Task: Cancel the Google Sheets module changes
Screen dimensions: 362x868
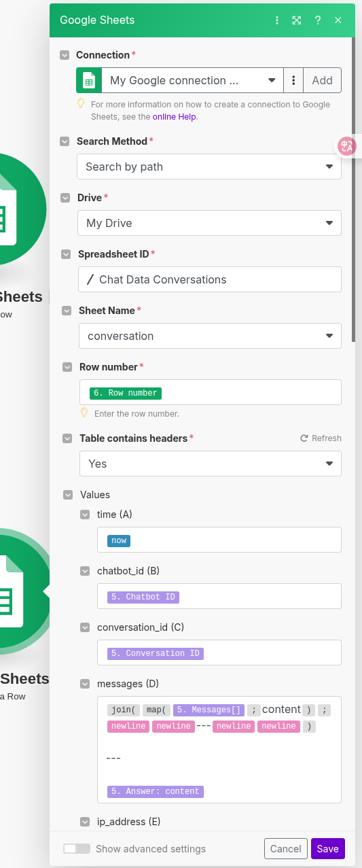Action: point(285,849)
